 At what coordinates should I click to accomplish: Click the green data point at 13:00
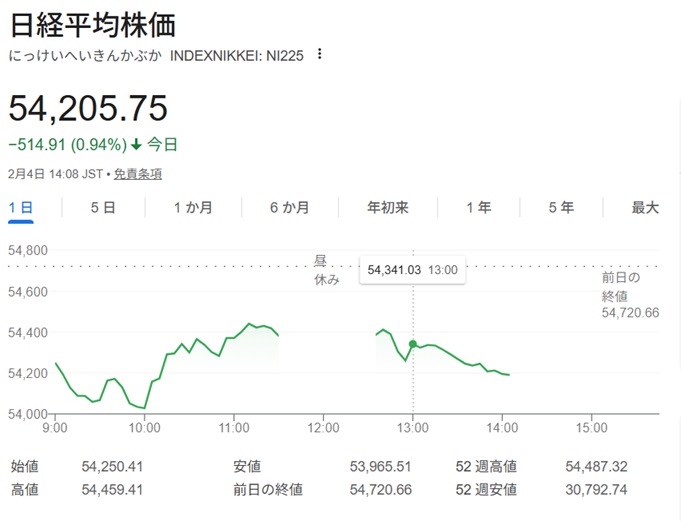[x=413, y=344]
